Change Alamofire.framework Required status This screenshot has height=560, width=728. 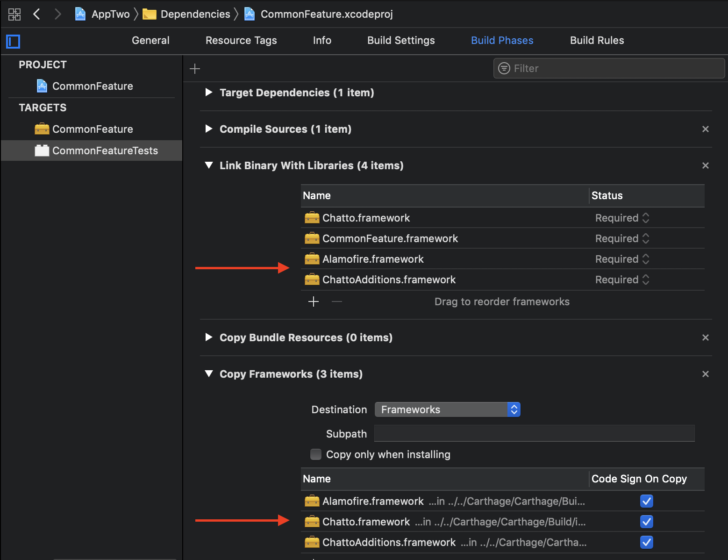tap(622, 259)
